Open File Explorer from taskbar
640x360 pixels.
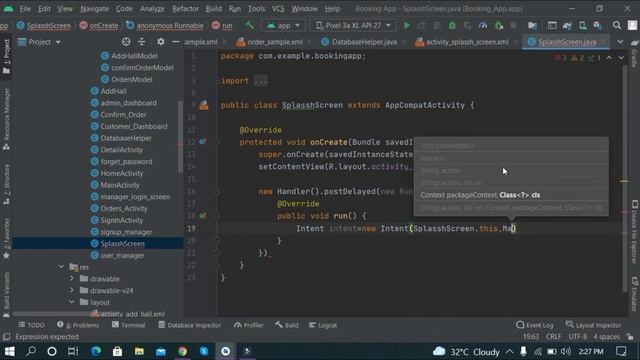pos(139,351)
